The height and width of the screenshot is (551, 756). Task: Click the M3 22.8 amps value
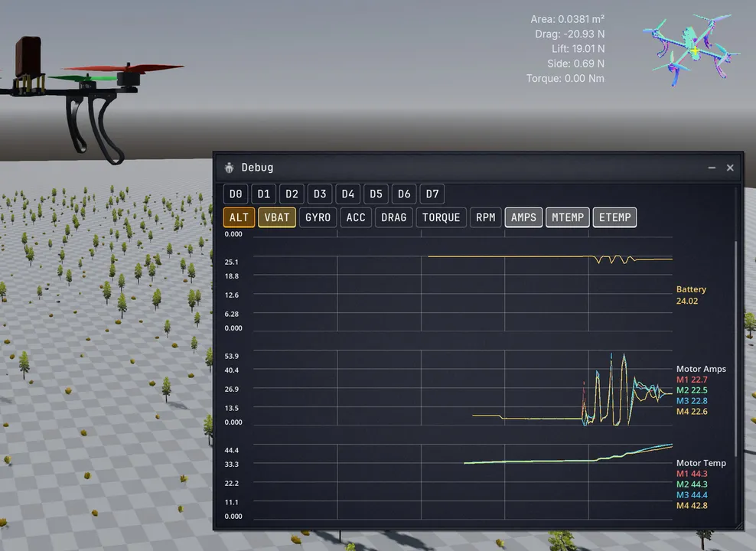692,401
